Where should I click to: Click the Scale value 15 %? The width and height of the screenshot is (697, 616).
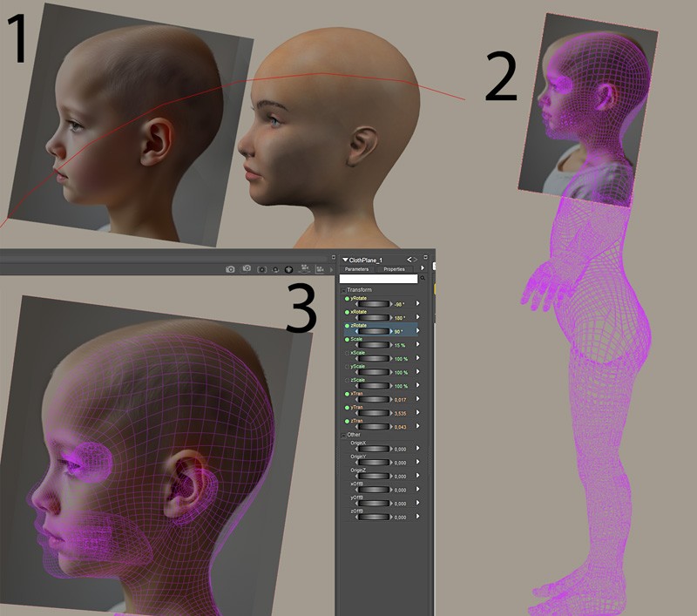[x=400, y=345]
